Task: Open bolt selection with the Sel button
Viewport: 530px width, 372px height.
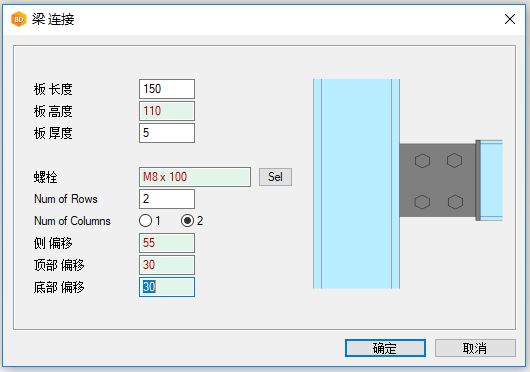Action: click(275, 177)
